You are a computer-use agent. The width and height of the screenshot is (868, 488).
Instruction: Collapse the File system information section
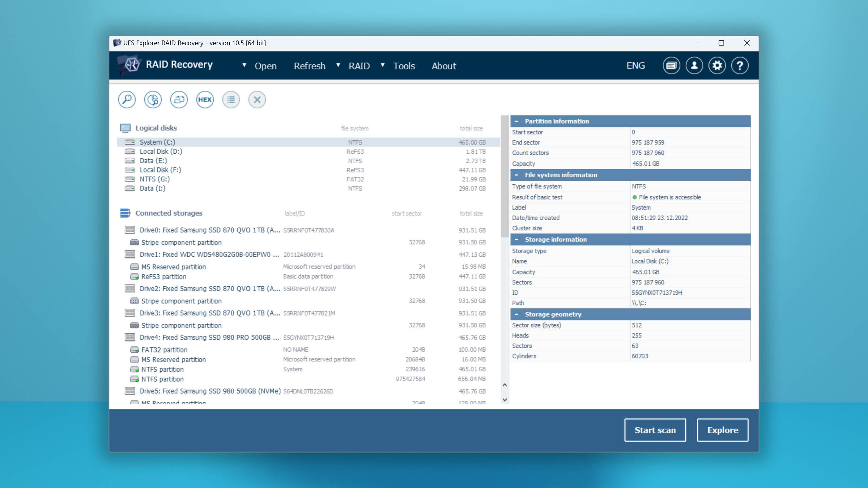pos(516,175)
